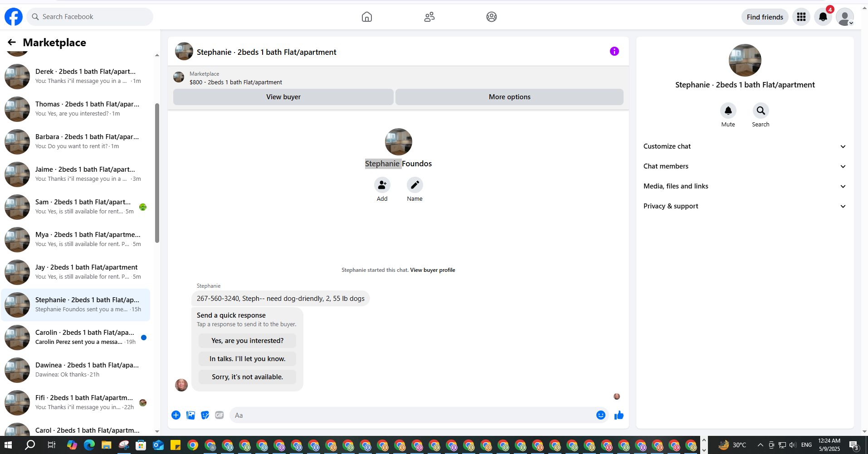868x454 pixels.
Task: Edit chat name with the pencil icon
Action: [x=415, y=185]
